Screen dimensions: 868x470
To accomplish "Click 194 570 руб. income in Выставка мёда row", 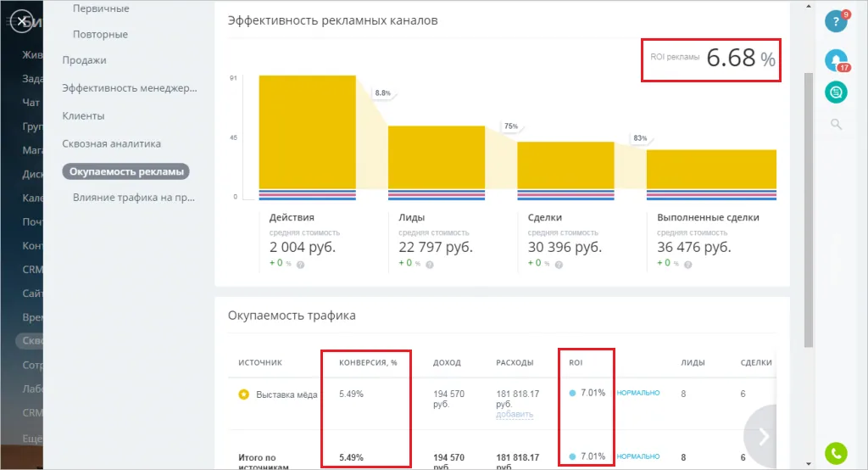I will pos(449,399).
